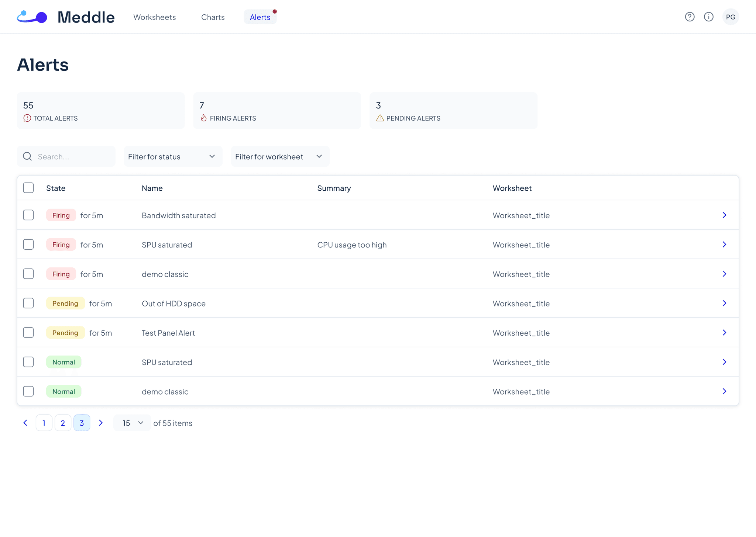
Task: Expand the Filter for status dropdown
Action: [x=173, y=156]
